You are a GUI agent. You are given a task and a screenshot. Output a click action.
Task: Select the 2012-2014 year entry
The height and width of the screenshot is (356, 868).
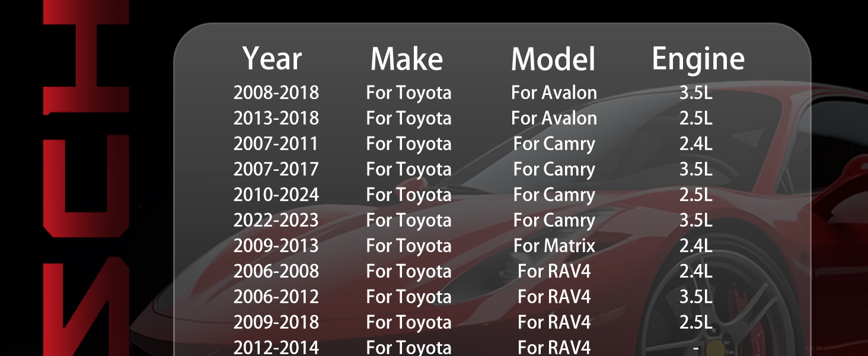(276, 347)
